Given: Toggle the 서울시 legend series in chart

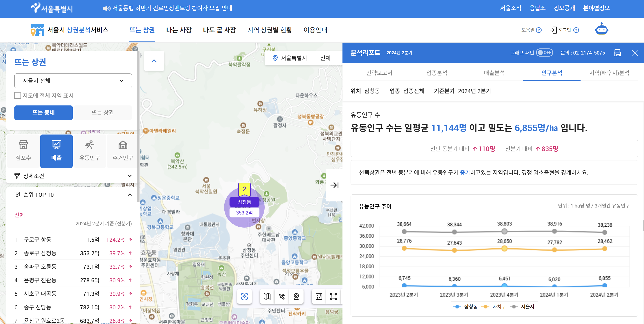Looking at the screenshot, I should tap(522, 306).
